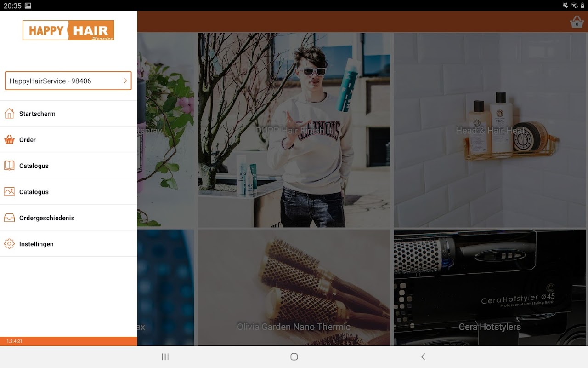
Task: Open the DUDE Hair Finish tile
Action: point(294,130)
